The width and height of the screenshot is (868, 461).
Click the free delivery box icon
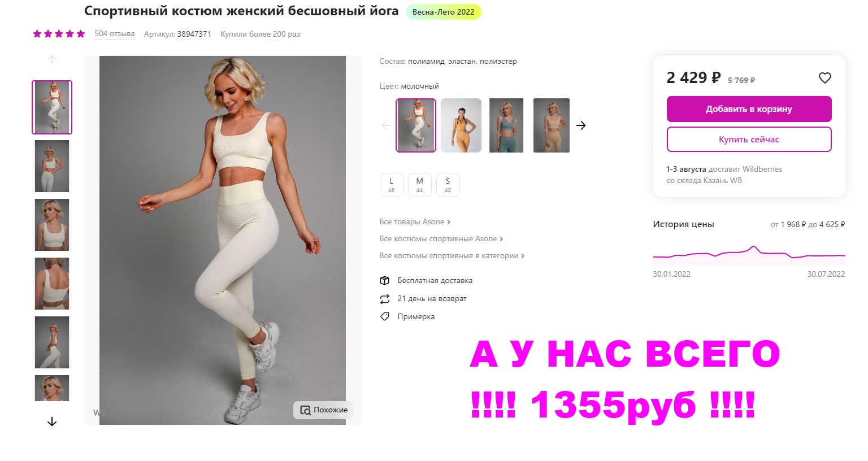click(385, 280)
